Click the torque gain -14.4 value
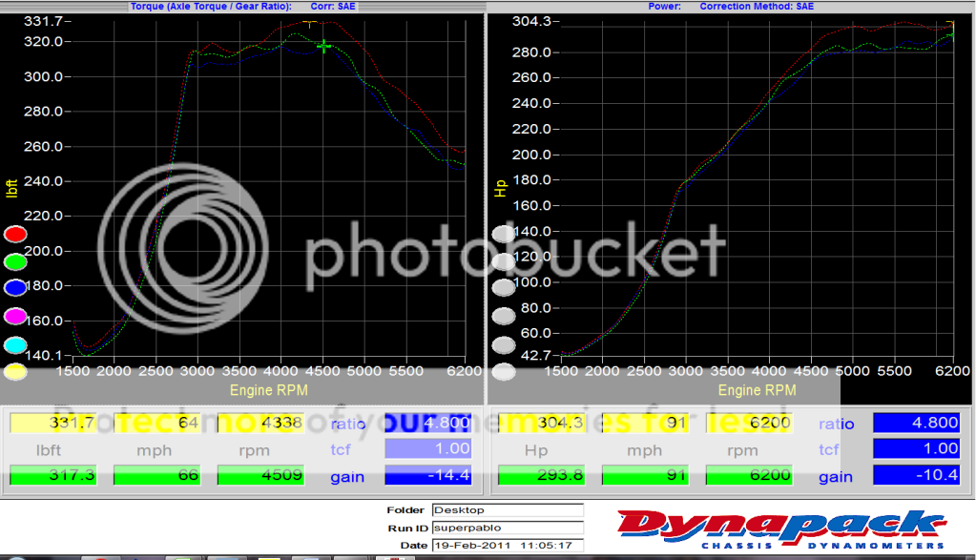 click(x=428, y=475)
